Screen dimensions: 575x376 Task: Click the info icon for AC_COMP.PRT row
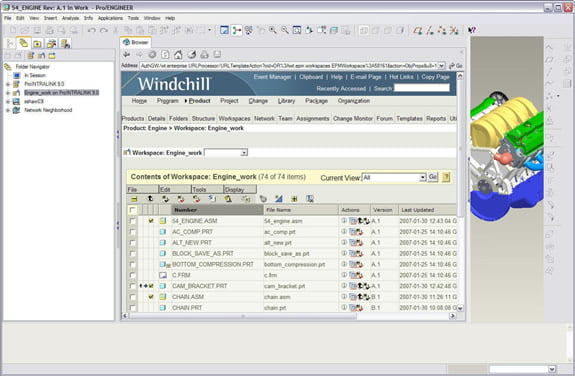[344, 231]
